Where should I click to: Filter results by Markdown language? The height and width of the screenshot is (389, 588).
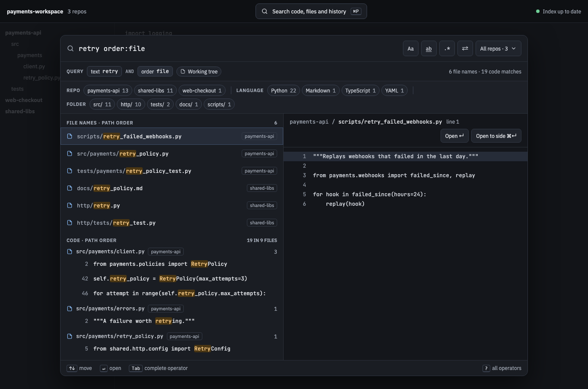coord(321,91)
